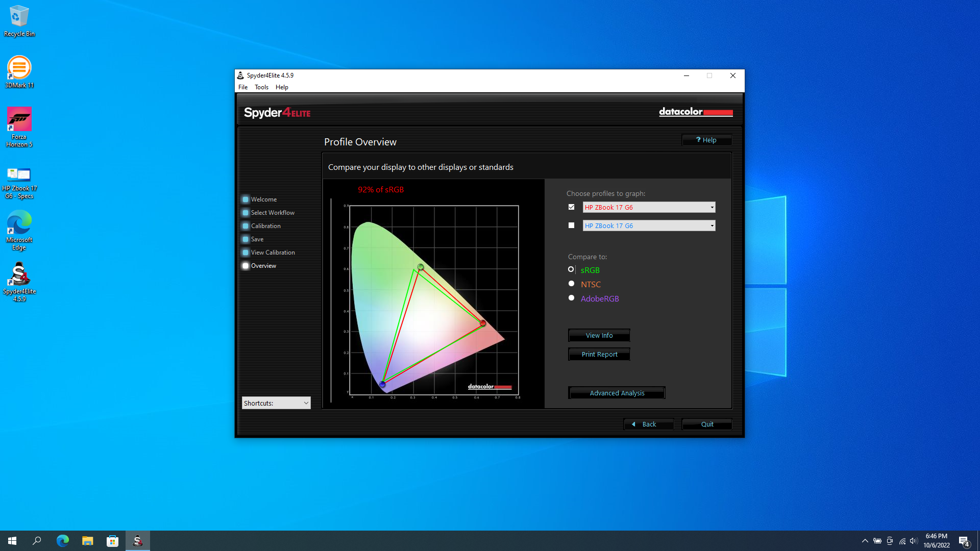Click the View Calibration step indicator
This screenshot has height=551, width=980.
click(246, 253)
